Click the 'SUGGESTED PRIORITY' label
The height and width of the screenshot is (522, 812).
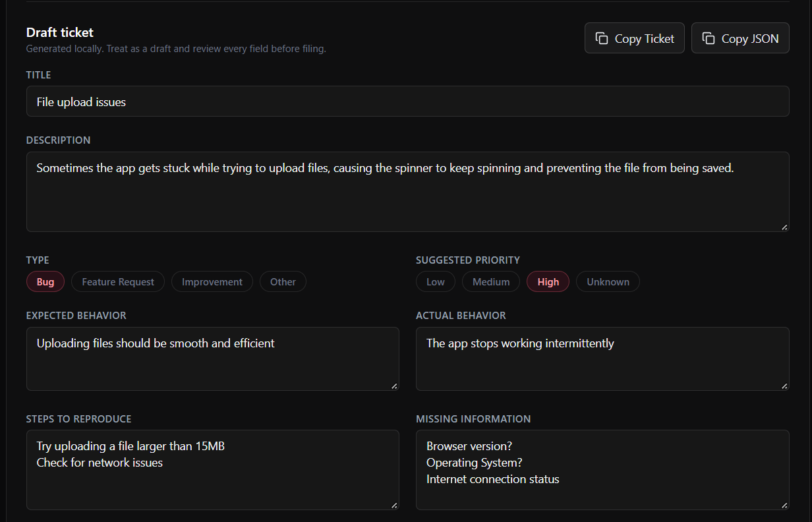[468, 260]
